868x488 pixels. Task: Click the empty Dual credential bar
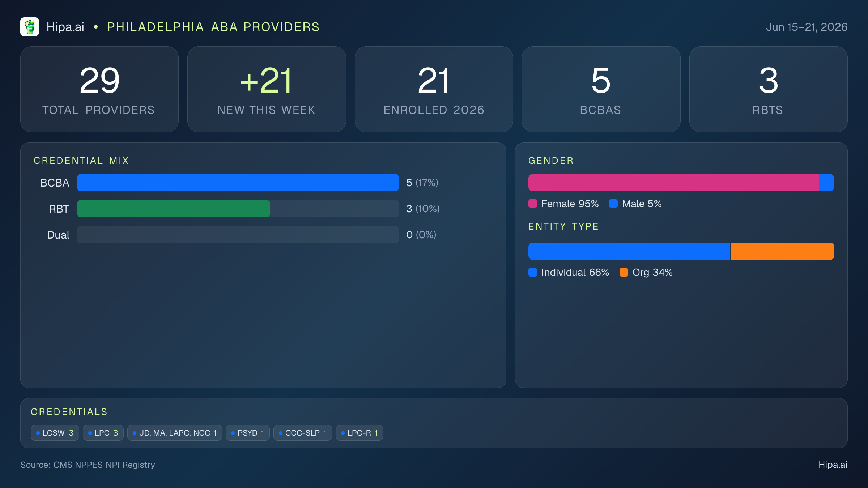pyautogui.click(x=238, y=235)
